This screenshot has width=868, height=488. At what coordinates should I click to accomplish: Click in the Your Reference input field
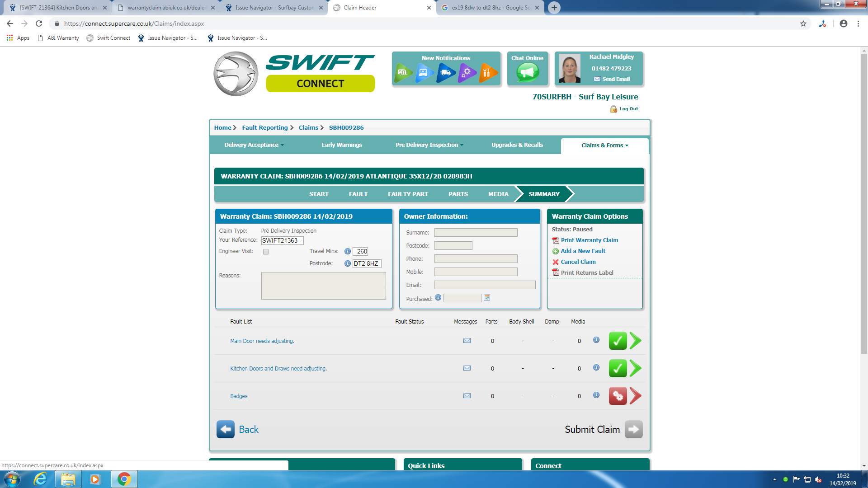point(282,241)
